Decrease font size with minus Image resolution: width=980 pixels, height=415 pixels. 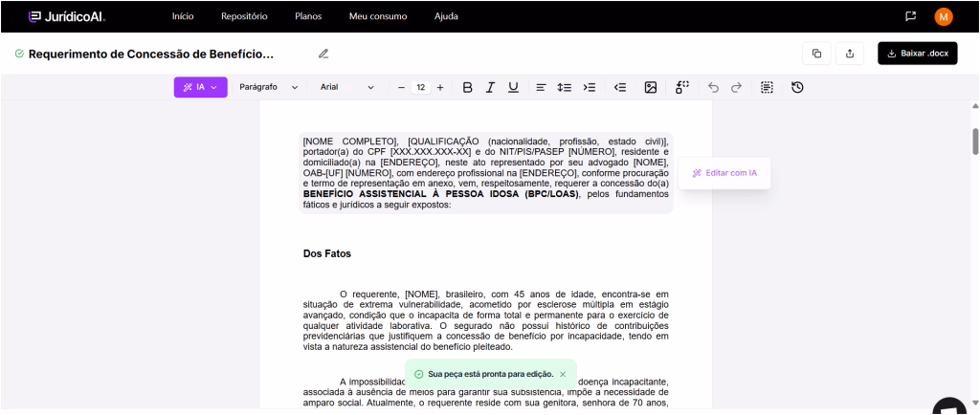(x=401, y=87)
